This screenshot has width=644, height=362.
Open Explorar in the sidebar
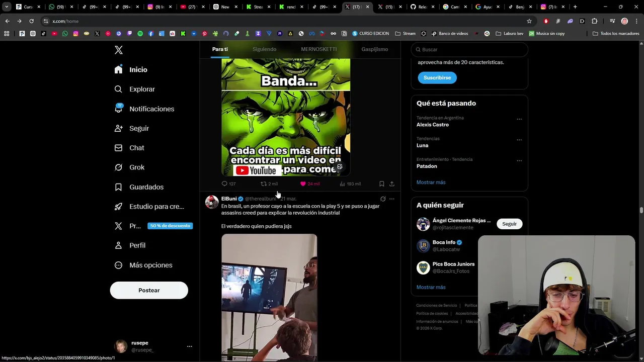pyautogui.click(x=134, y=89)
